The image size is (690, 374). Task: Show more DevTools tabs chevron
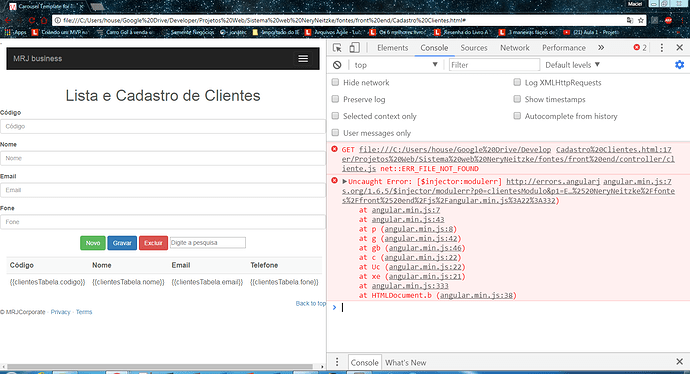(601, 48)
